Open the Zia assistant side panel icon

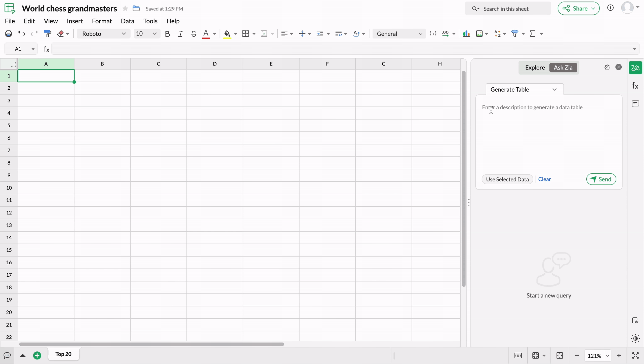coord(635,67)
